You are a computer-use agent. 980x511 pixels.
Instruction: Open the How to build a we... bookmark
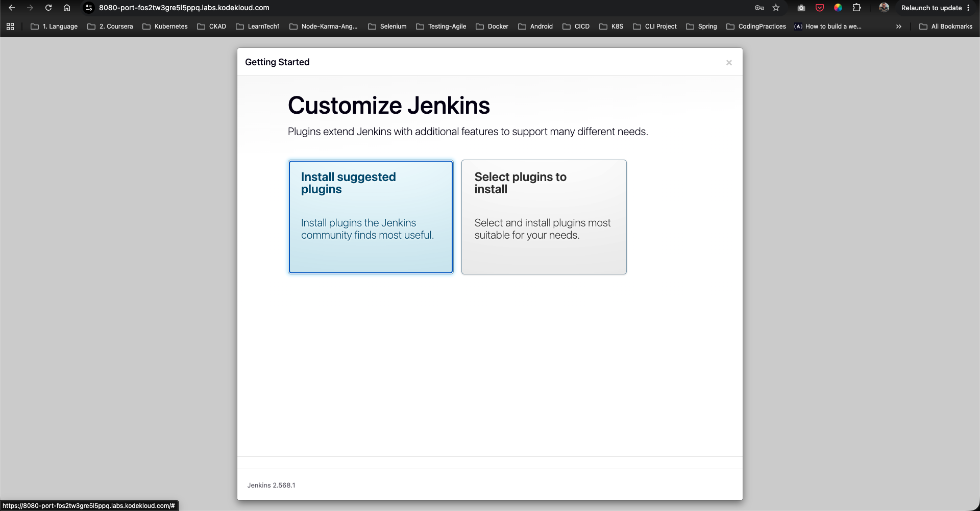pyautogui.click(x=828, y=27)
